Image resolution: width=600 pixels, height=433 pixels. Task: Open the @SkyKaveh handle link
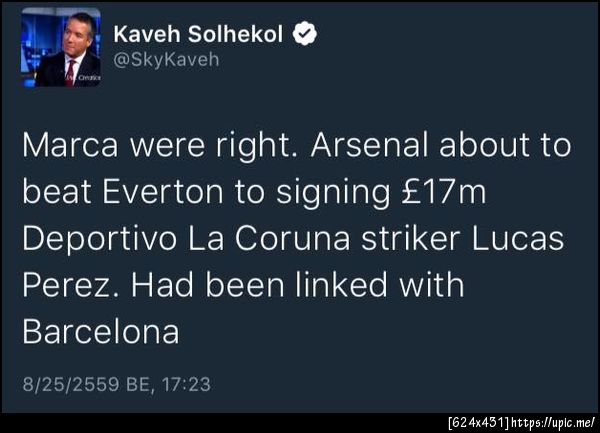pyautogui.click(x=165, y=60)
